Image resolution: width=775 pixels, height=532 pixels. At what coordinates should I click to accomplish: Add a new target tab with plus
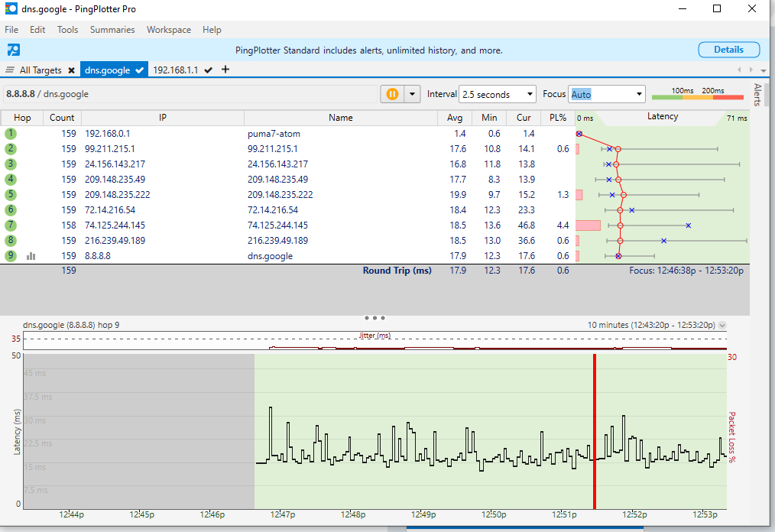(225, 70)
